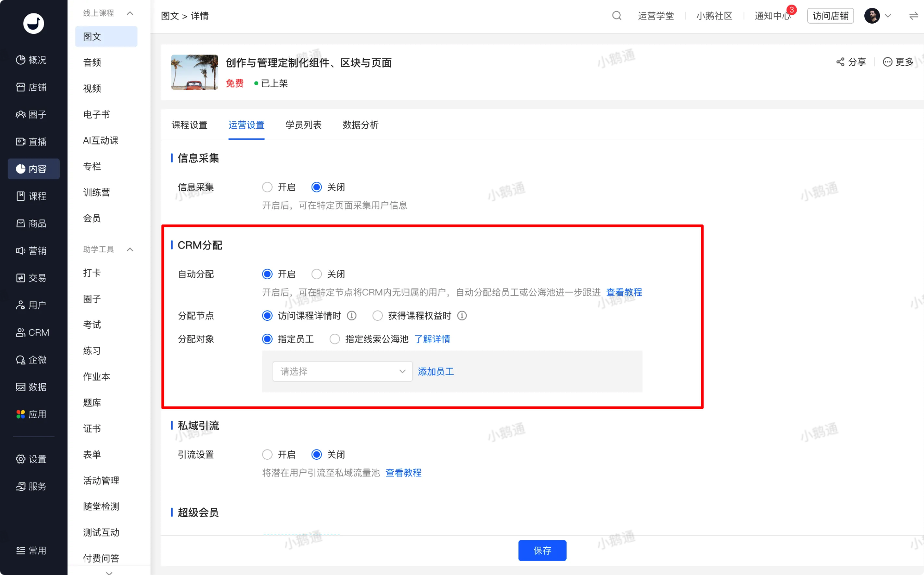Select 内容 content in main sidebar
This screenshot has width=924, height=575.
click(x=33, y=169)
